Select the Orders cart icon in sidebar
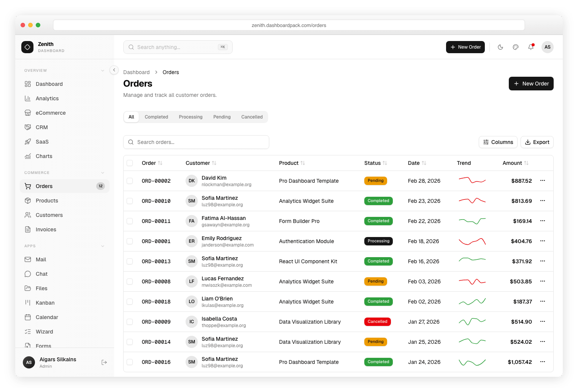 pos(28,186)
